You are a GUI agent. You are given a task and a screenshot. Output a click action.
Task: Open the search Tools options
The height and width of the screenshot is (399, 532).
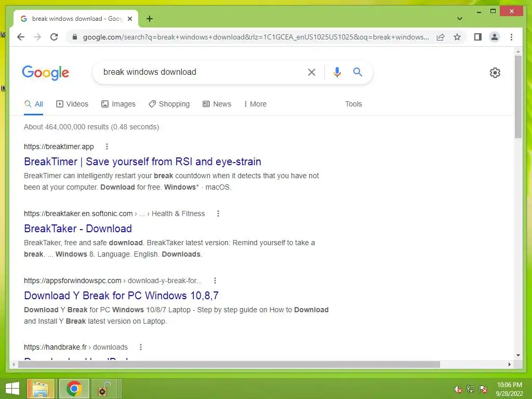point(353,104)
